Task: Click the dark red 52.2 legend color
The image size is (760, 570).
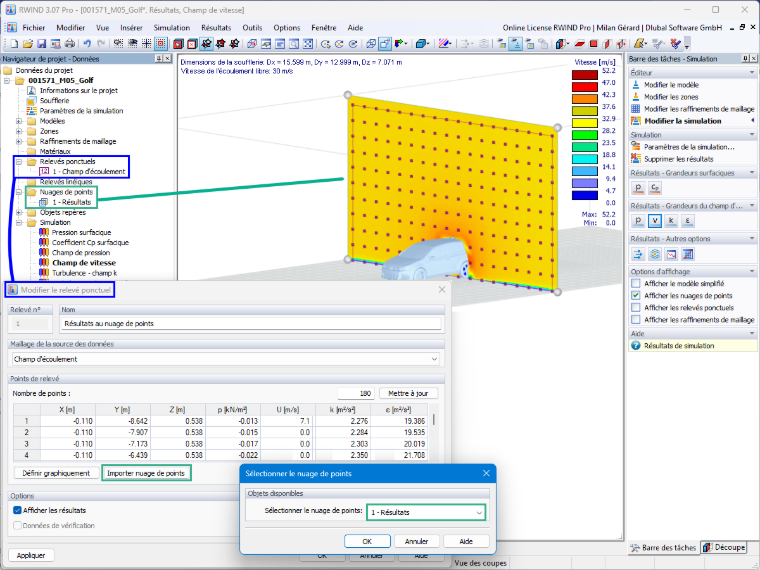Action: (585, 75)
